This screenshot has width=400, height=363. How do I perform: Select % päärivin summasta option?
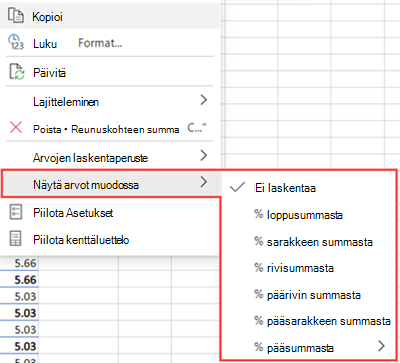coord(308,295)
